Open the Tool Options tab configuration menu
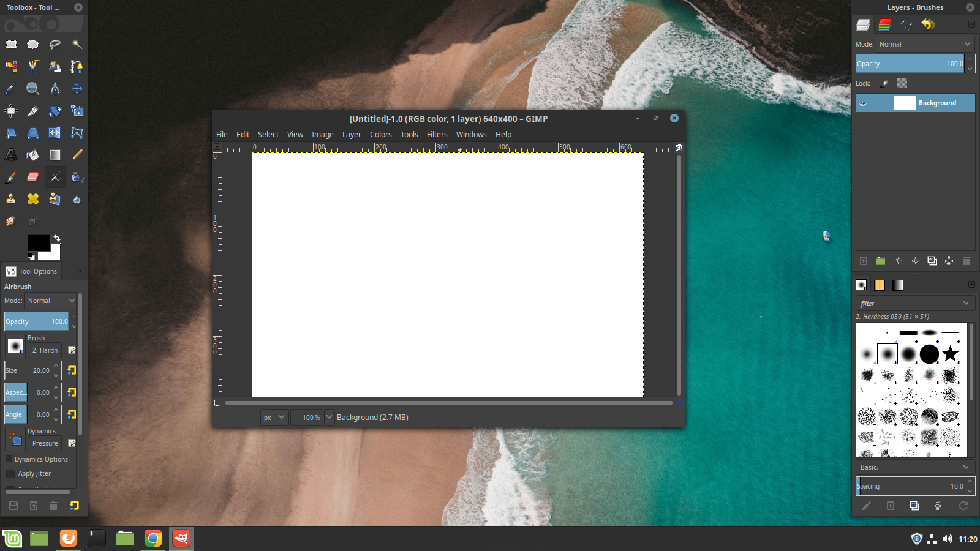The width and height of the screenshot is (980, 551). [80, 271]
